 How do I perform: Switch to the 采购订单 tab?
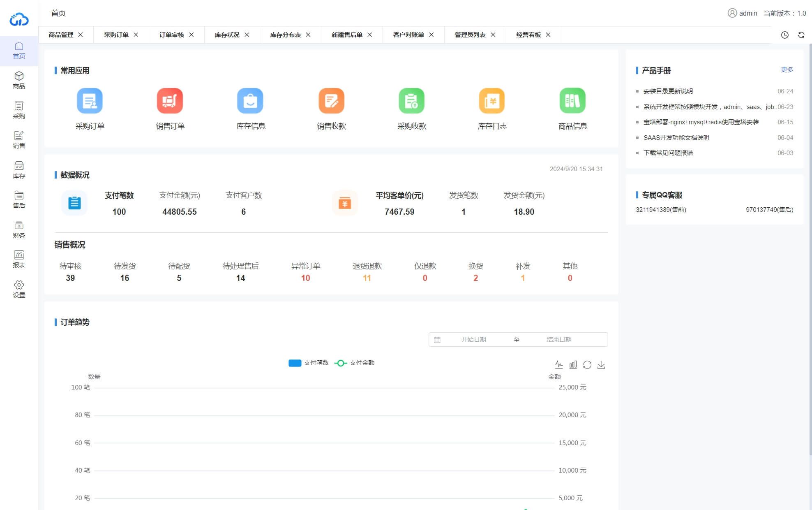pos(116,35)
